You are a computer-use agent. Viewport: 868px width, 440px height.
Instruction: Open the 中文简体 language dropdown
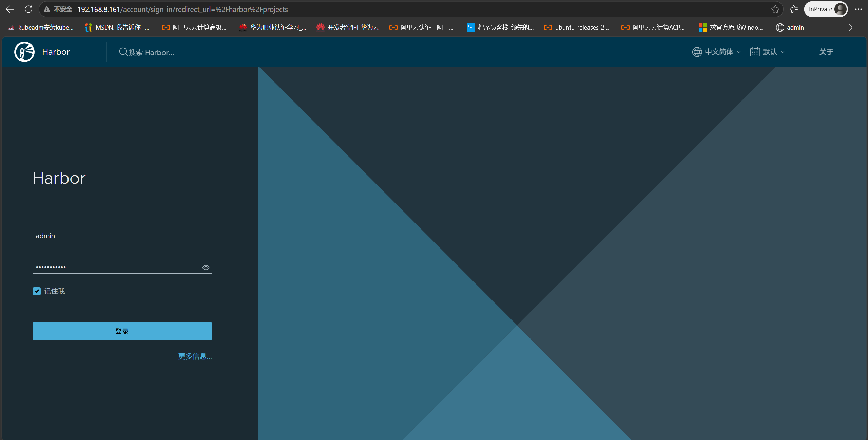pos(716,52)
